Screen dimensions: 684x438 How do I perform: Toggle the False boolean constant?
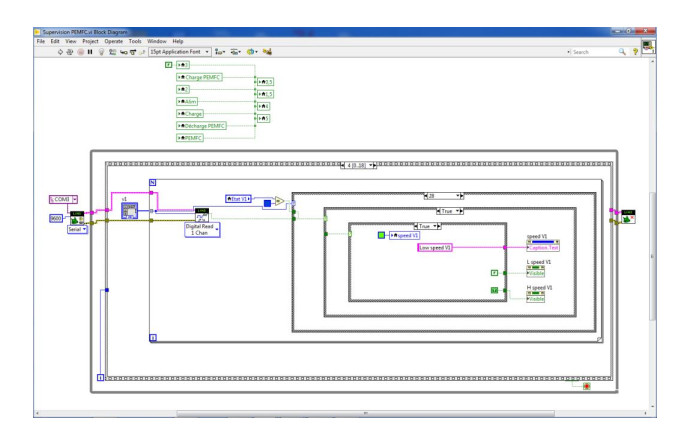pyautogui.click(x=493, y=271)
